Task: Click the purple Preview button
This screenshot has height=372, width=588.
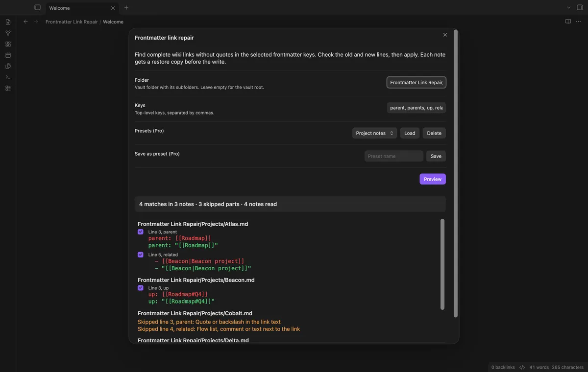Action: pos(433,179)
